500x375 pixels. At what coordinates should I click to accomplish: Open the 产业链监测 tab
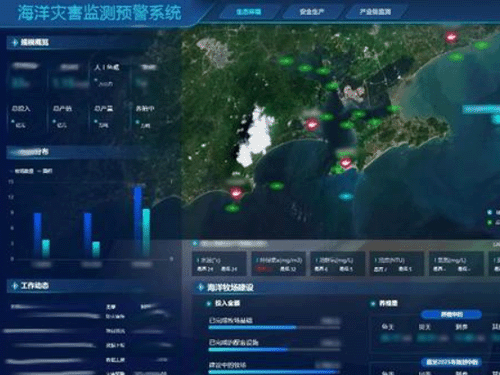[375, 12]
